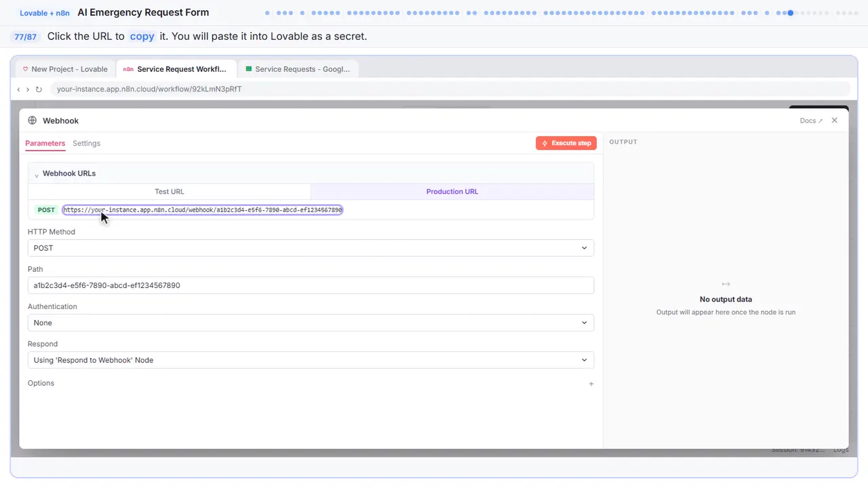Open the Authentication dropdown
The width and height of the screenshot is (868, 488).
point(311,323)
